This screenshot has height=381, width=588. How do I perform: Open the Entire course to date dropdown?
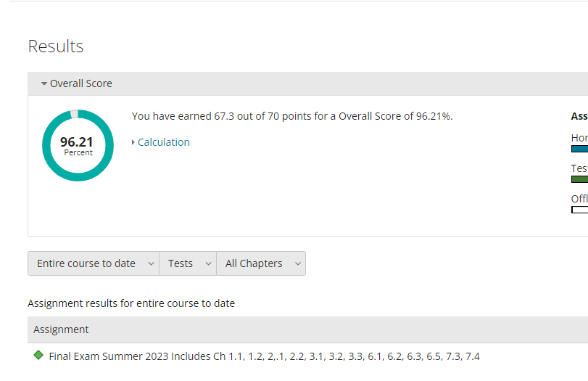point(94,263)
